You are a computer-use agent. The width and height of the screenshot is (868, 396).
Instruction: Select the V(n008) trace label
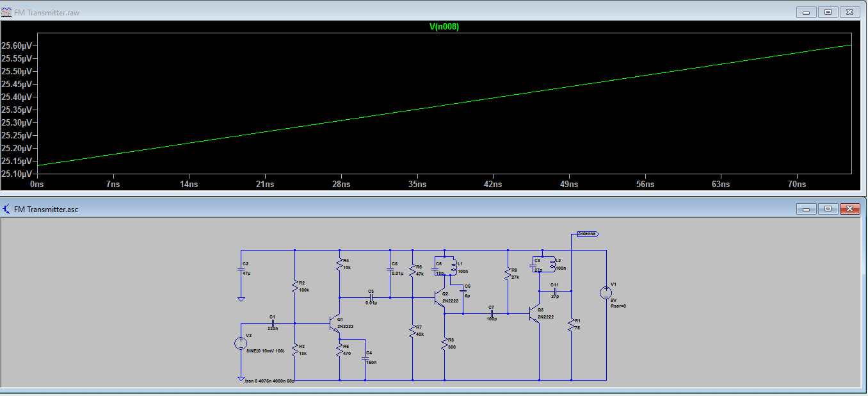pyautogui.click(x=444, y=27)
